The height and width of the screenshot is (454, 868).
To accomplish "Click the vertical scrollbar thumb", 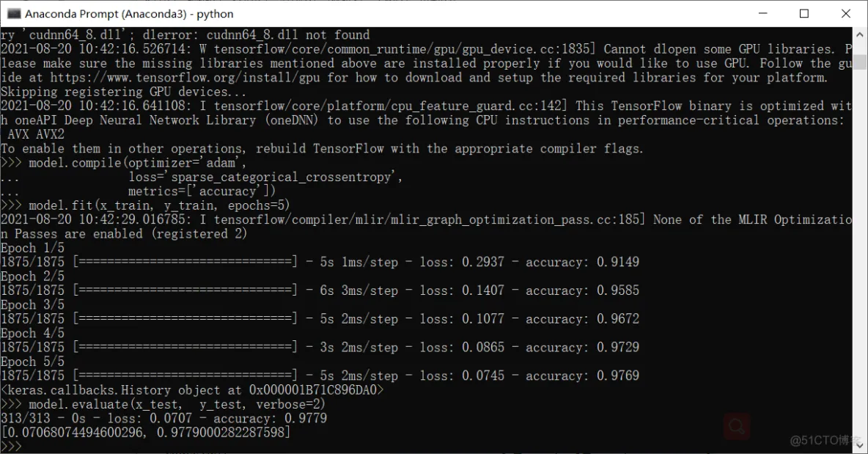I will click(860, 61).
